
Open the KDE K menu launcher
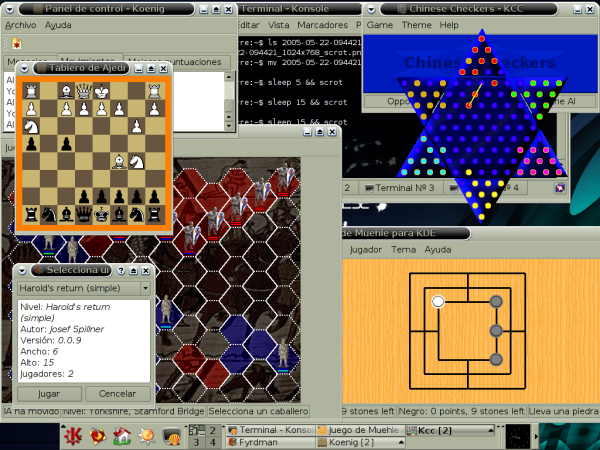[73, 436]
